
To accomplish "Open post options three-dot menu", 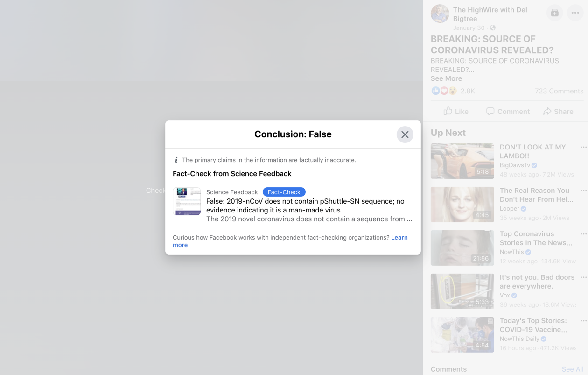I will coord(575,13).
